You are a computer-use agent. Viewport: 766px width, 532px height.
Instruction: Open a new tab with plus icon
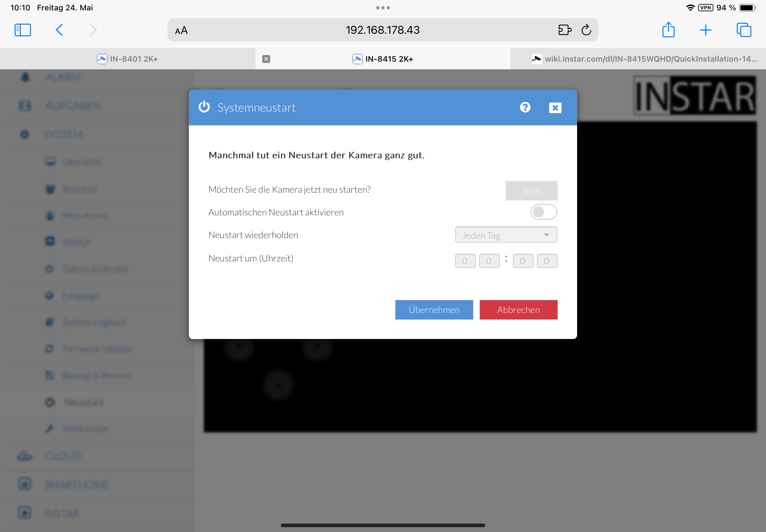pyautogui.click(x=705, y=30)
